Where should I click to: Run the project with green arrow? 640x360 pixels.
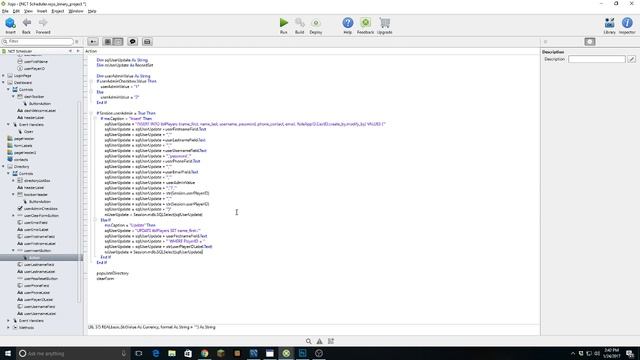point(284,26)
